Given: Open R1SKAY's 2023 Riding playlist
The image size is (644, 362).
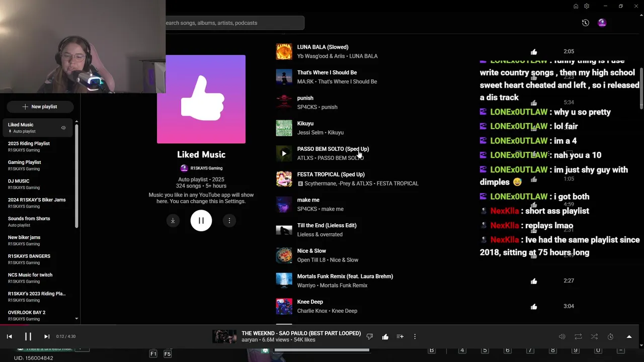Looking at the screenshot, I should coord(38,297).
